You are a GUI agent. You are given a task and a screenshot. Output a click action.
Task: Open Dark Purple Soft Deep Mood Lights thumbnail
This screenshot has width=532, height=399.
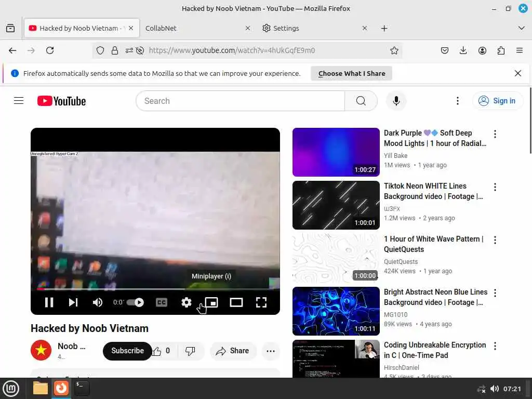click(x=336, y=152)
